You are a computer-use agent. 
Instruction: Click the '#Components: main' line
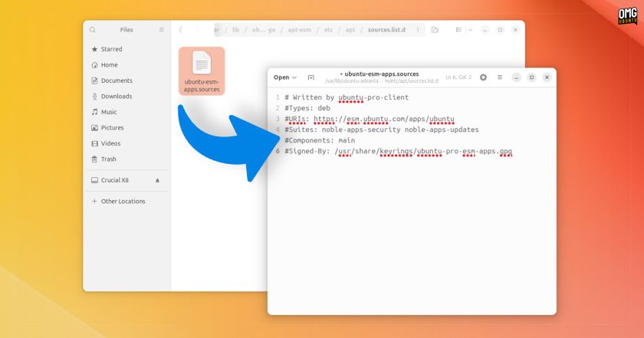point(320,140)
